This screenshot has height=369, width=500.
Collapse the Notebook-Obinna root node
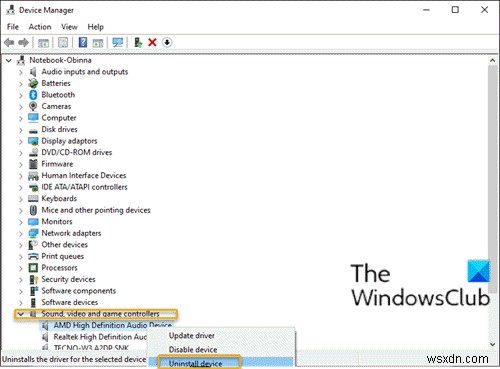[9, 60]
